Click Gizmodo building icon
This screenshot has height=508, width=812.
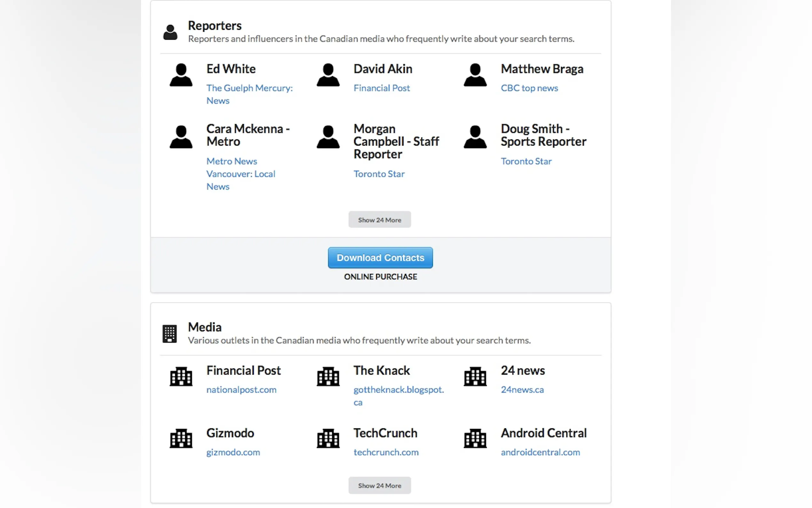[x=181, y=439]
